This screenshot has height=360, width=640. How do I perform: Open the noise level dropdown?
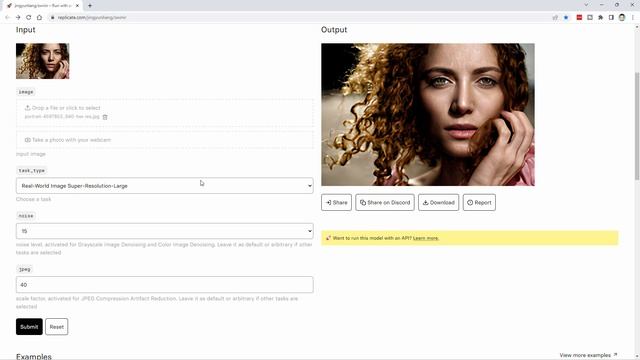[164, 231]
